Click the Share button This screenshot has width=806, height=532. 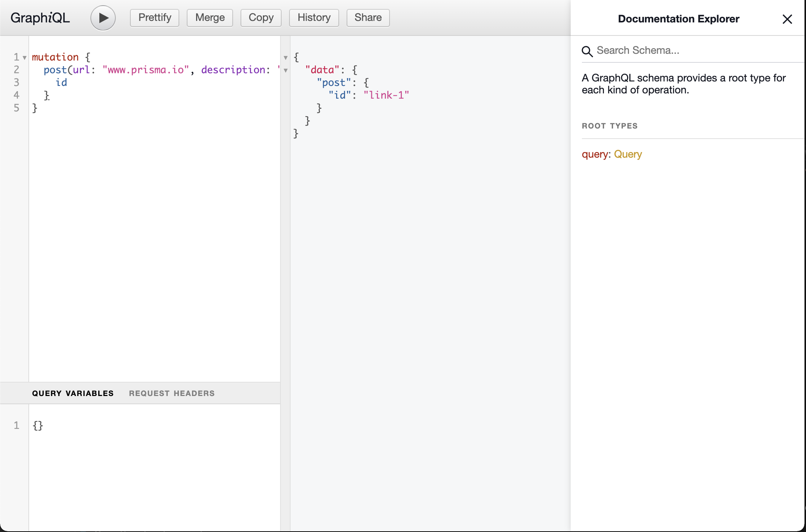(x=368, y=18)
